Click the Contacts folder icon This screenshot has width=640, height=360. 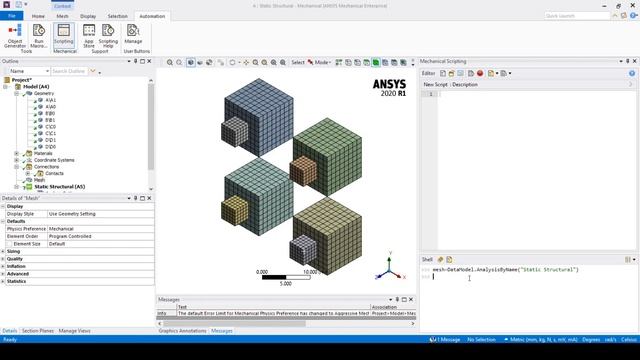pos(40,173)
